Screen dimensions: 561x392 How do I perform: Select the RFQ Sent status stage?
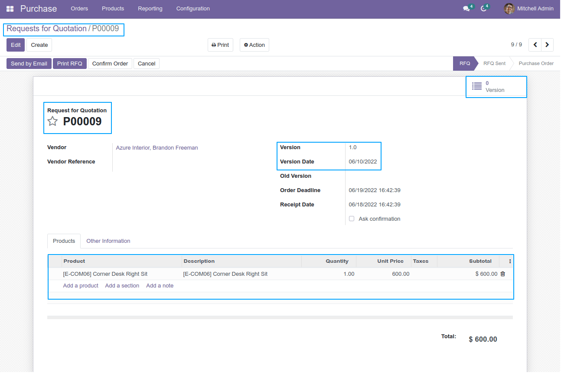(x=494, y=63)
